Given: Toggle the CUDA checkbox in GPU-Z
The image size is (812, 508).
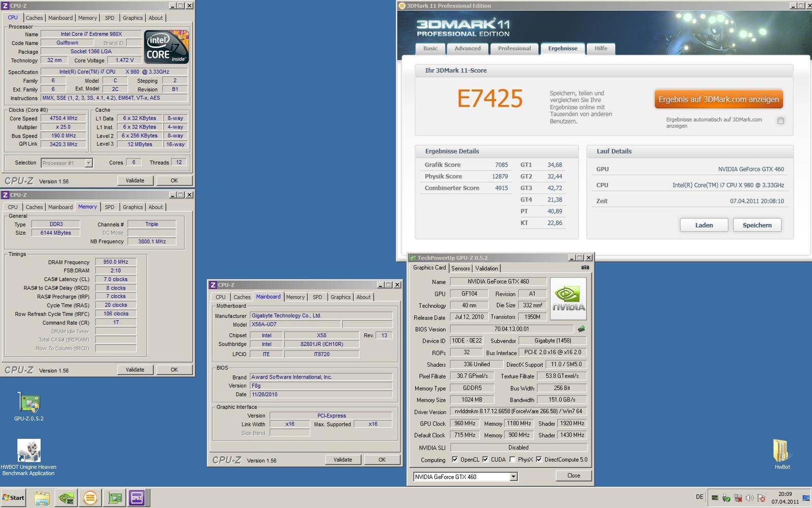Looking at the screenshot, I should [485, 459].
